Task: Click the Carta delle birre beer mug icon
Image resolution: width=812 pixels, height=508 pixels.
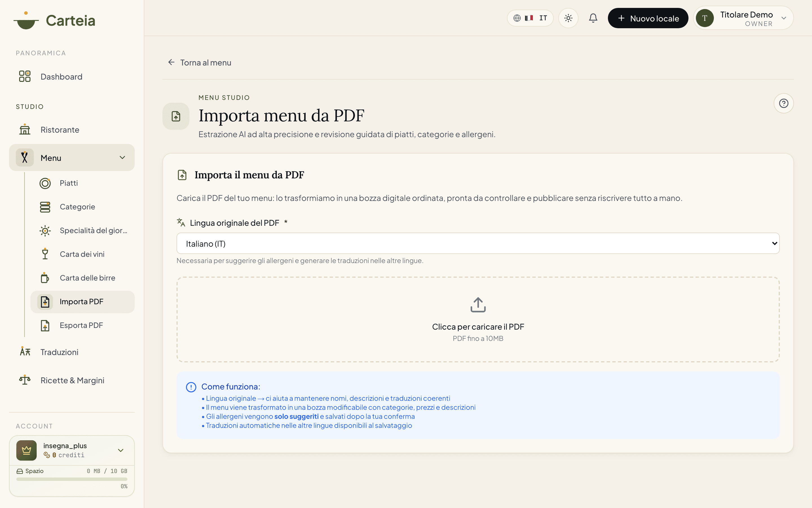Action: point(45,278)
